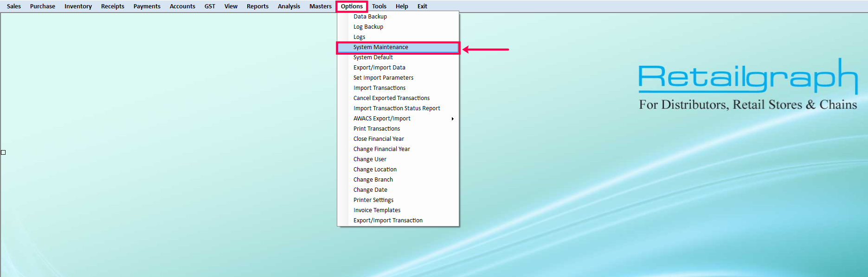
Task: Open the Inventory menu
Action: [x=78, y=6]
